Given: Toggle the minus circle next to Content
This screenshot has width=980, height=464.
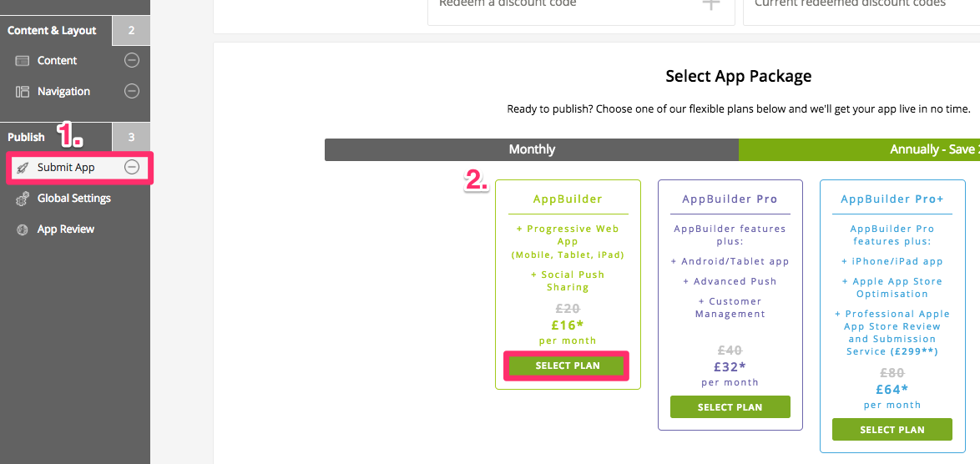Looking at the screenshot, I should click(x=131, y=61).
